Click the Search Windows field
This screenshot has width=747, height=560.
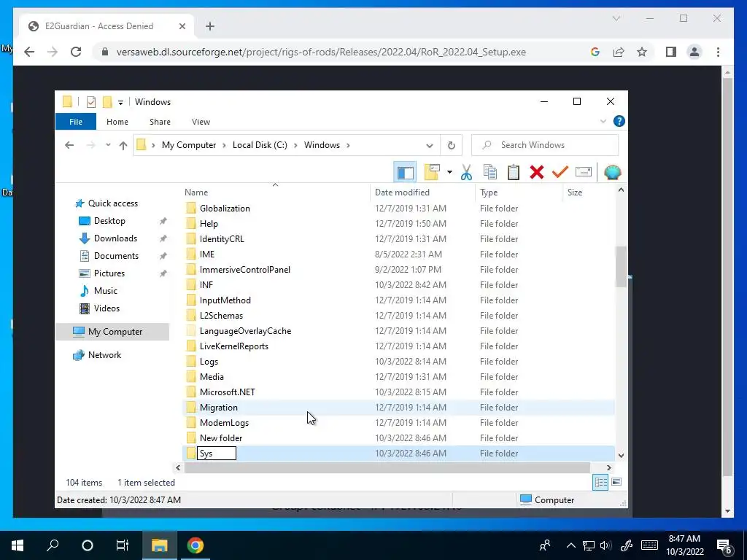(x=545, y=145)
